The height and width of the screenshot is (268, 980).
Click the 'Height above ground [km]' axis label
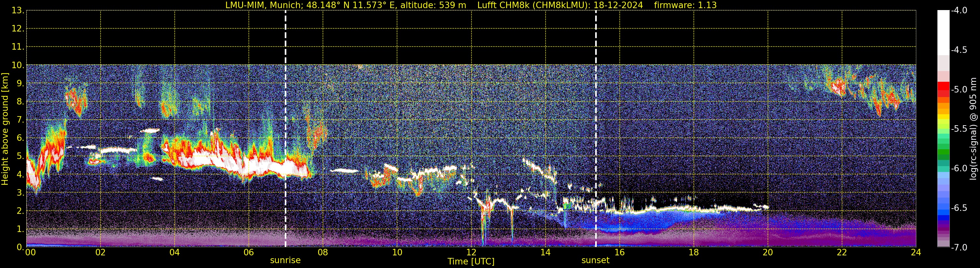point(5,129)
